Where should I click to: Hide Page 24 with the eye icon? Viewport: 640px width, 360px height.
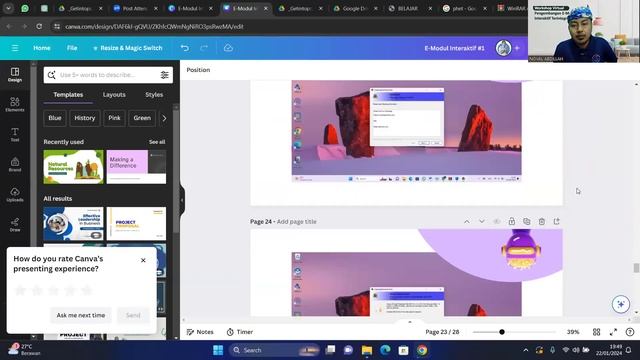click(497, 222)
